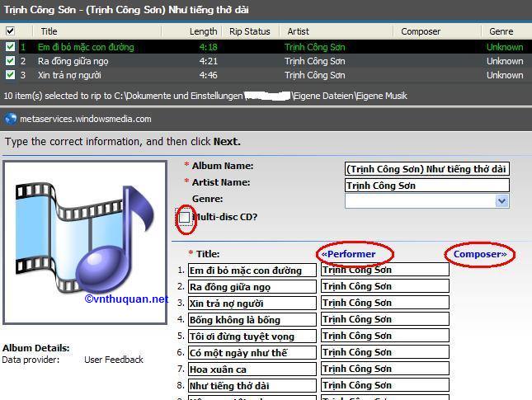
Task: Sort tracks by Title column header
Action: coord(49,31)
